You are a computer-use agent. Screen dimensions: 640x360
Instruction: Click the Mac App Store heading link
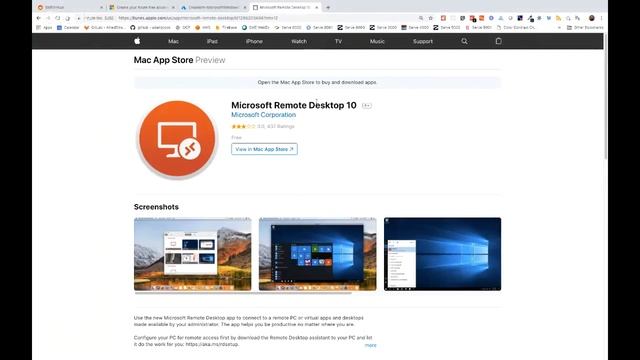tap(163, 60)
